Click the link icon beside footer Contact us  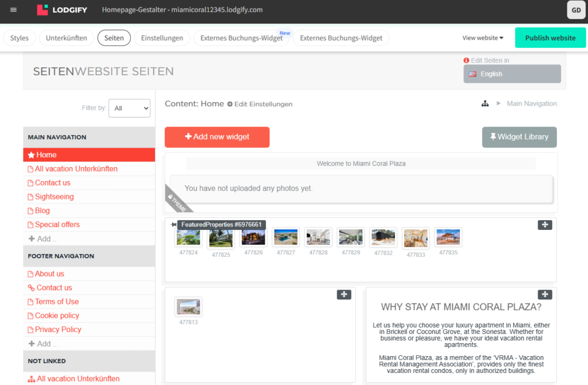pyautogui.click(x=31, y=288)
